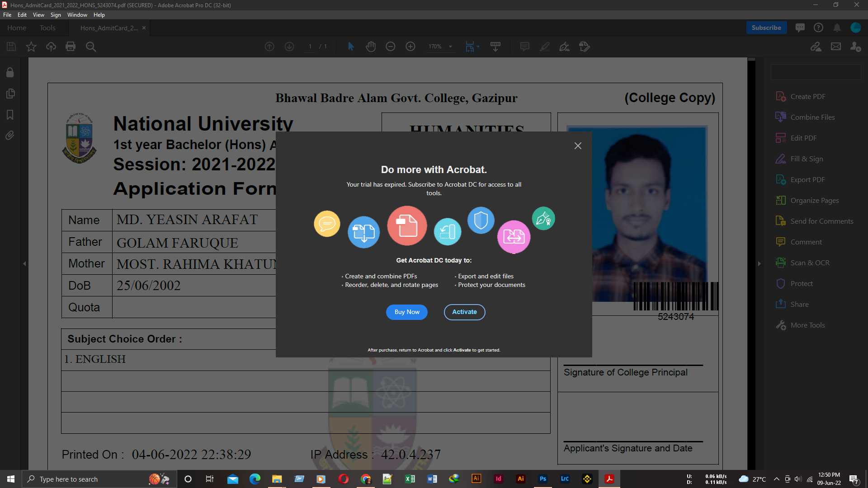Collapse the right tools pane arrow

tap(759, 263)
